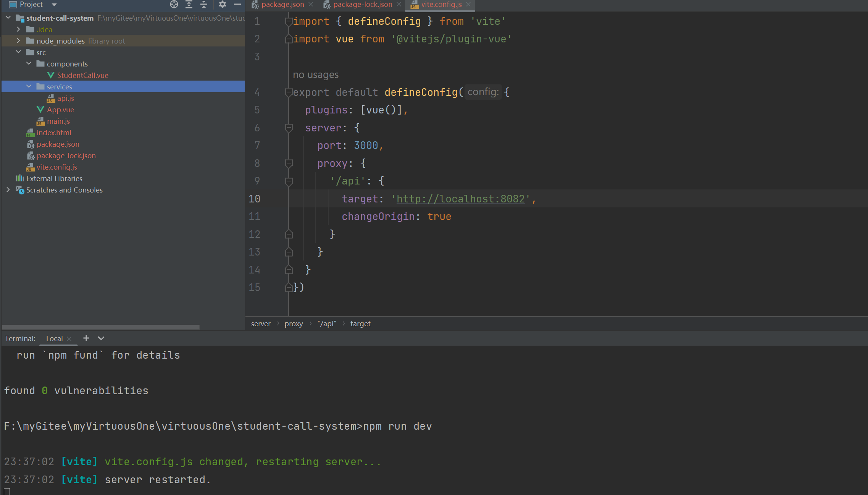Click fold end marker at line 13
The image size is (868, 495).
point(289,252)
